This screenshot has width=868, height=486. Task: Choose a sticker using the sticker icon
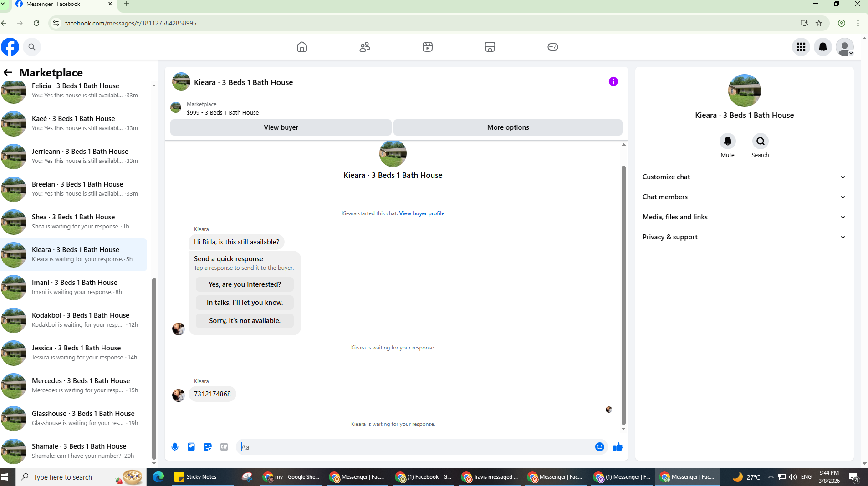[208, 447]
